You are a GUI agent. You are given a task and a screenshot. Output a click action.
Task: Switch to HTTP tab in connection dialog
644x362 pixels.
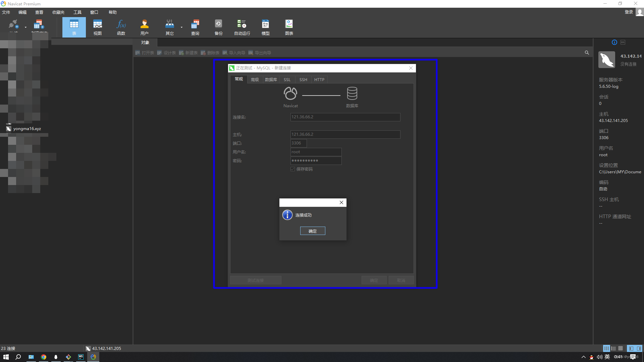click(319, 80)
